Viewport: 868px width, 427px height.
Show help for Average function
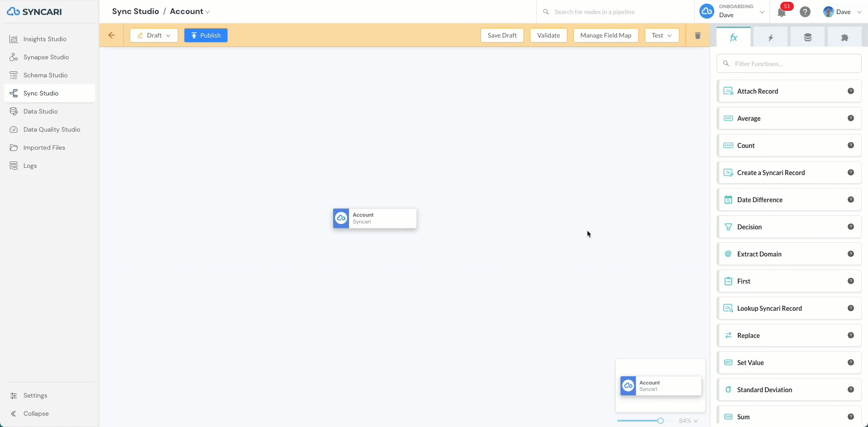pos(851,118)
